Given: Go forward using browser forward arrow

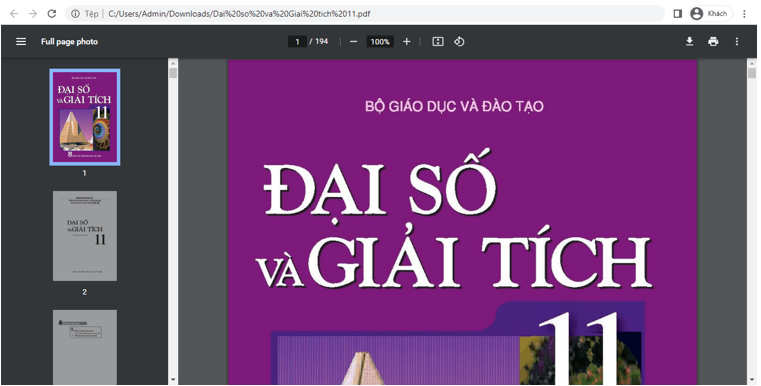Looking at the screenshot, I should (33, 14).
